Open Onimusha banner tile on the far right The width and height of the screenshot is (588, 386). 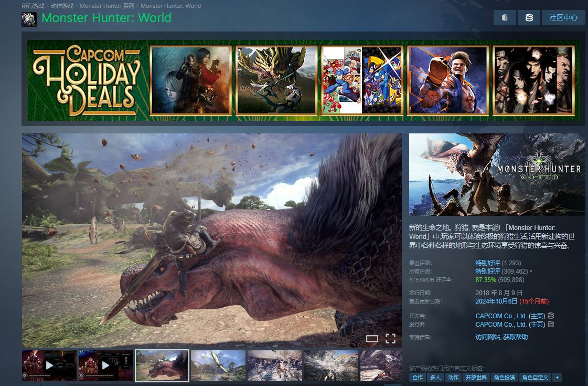coord(533,80)
